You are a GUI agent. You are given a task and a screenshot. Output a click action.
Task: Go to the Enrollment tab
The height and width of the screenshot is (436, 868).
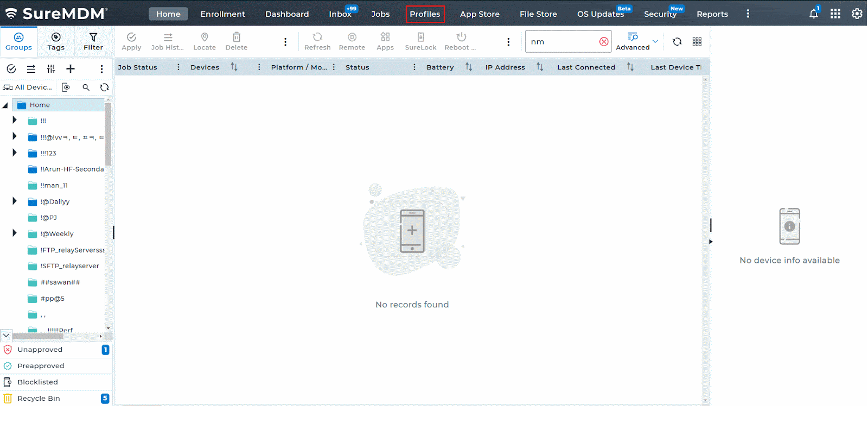pos(222,14)
